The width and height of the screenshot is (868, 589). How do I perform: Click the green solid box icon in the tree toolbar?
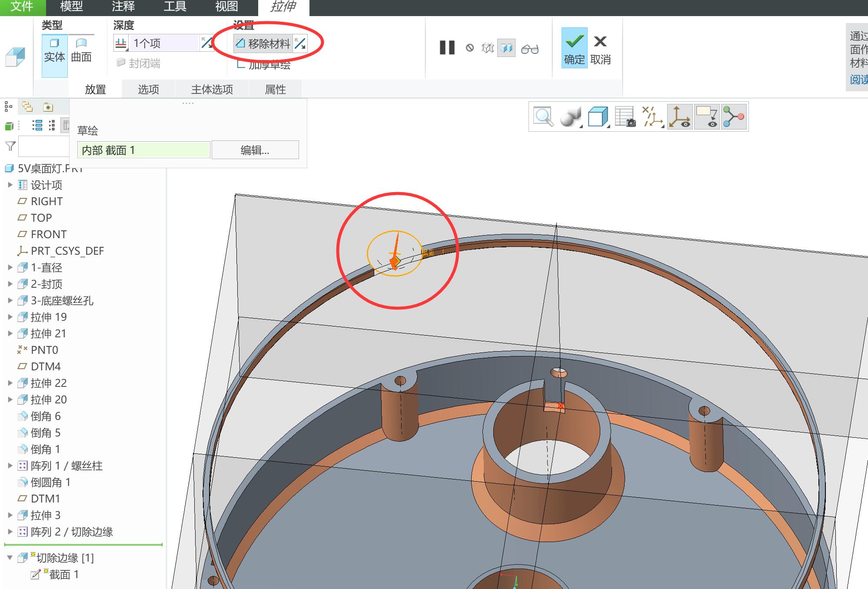(x=9, y=126)
